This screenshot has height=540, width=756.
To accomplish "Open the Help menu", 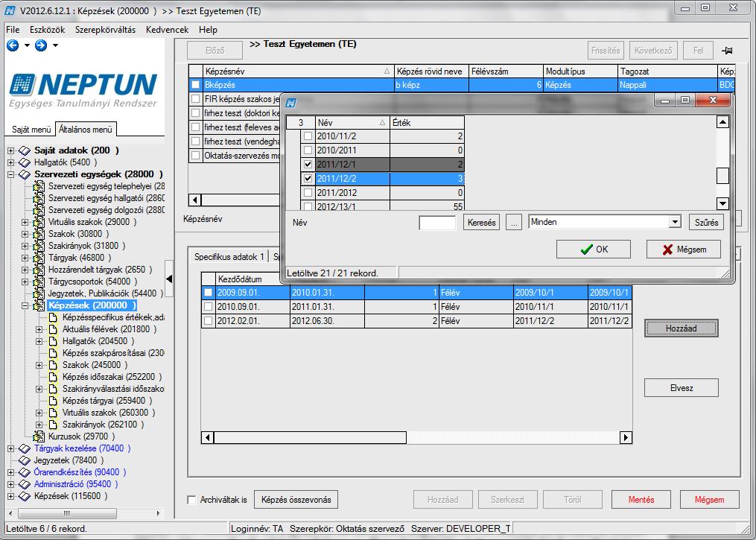I will click(x=209, y=30).
